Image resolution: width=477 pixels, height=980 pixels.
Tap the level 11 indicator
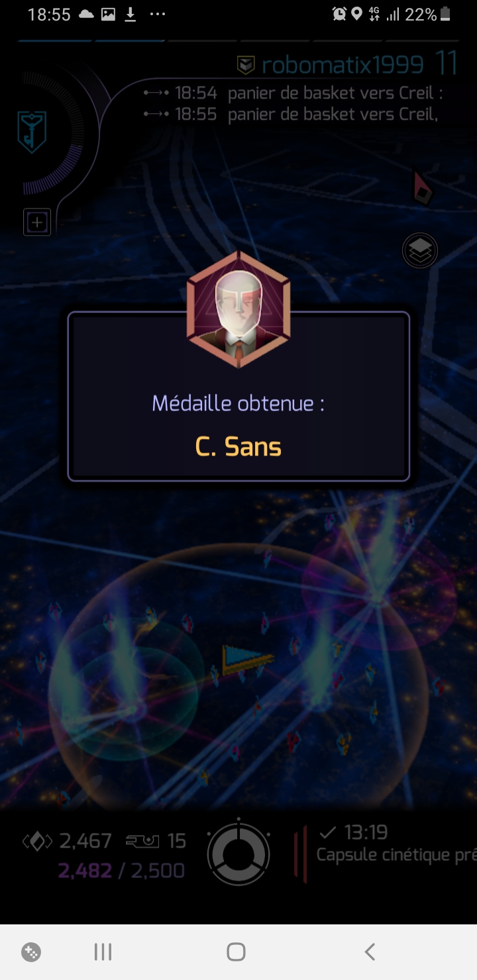pyautogui.click(x=447, y=63)
